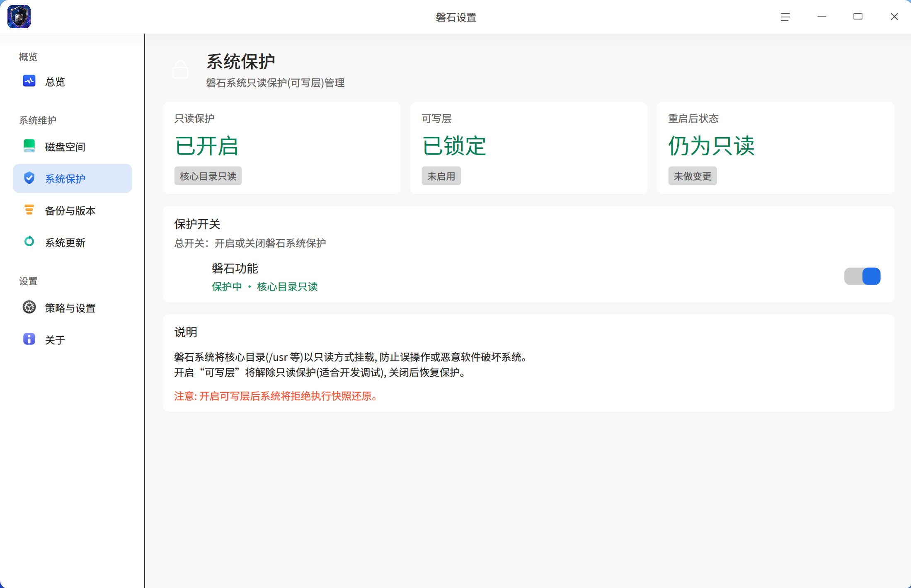911x588 pixels.
Task: Click the red 注意 warning text
Action: point(276,396)
